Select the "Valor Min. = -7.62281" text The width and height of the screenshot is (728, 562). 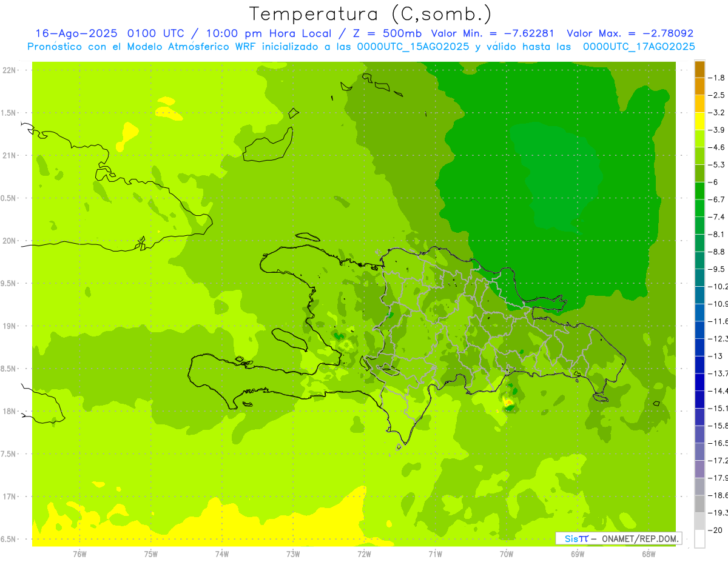coord(492,33)
